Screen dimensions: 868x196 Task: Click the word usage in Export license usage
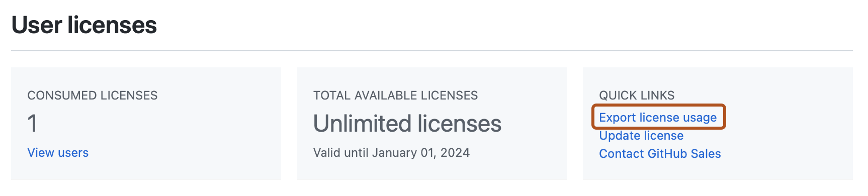click(700, 118)
